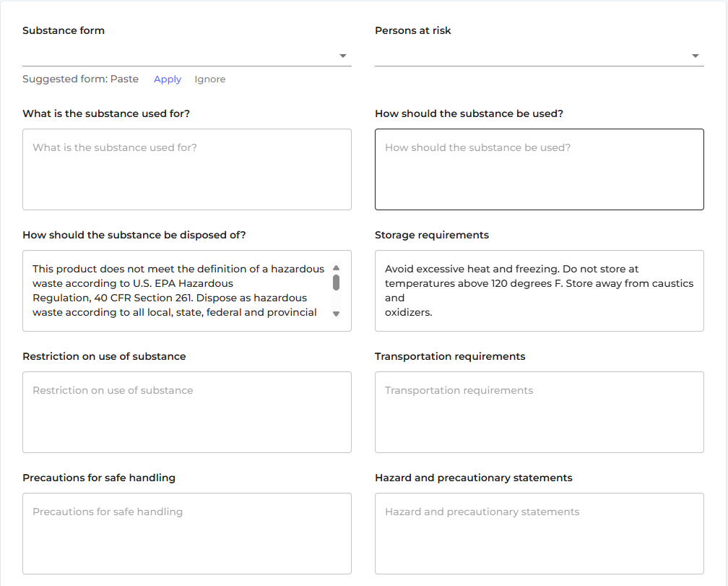Screen dimensions: 728x586
Task: Select the Restriction on use of substance field
Action: (x=187, y=412)
